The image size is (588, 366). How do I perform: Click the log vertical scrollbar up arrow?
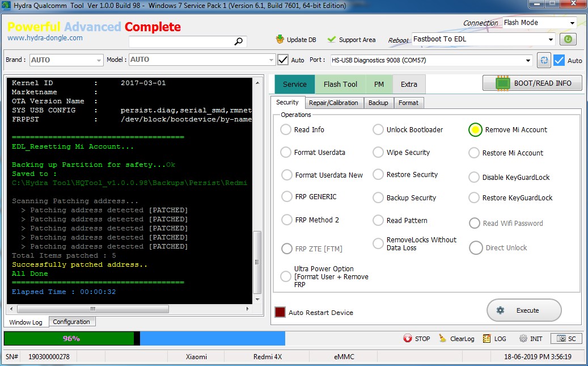click(257, 83)
